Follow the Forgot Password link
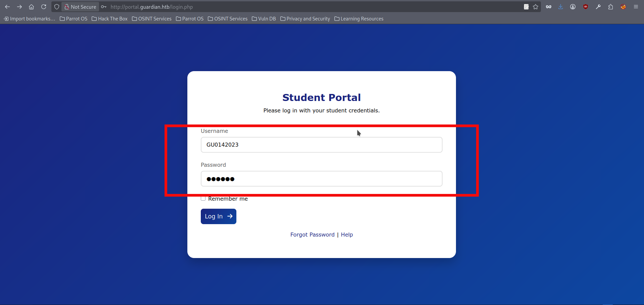Image resolution: width=644 pixels, height=305 pixels. [x=312, y=235]
